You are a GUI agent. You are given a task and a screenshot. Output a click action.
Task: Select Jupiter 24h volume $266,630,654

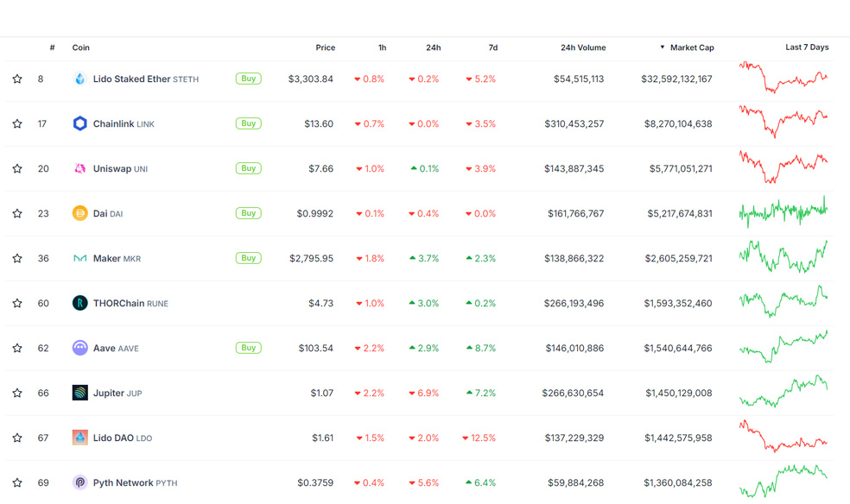(x=573, y=393)
